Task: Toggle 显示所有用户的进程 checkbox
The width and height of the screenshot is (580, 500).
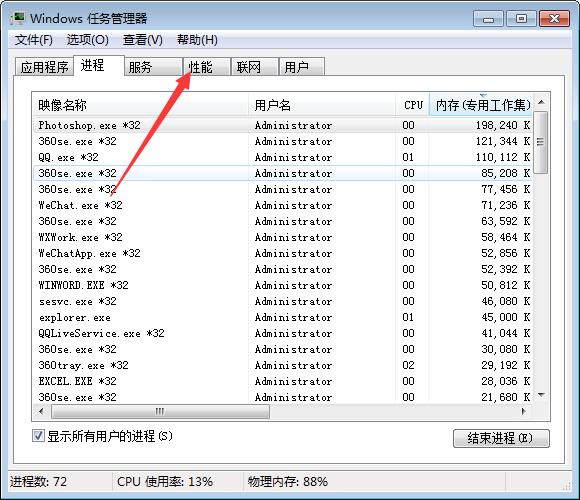Action: [38, 436]
